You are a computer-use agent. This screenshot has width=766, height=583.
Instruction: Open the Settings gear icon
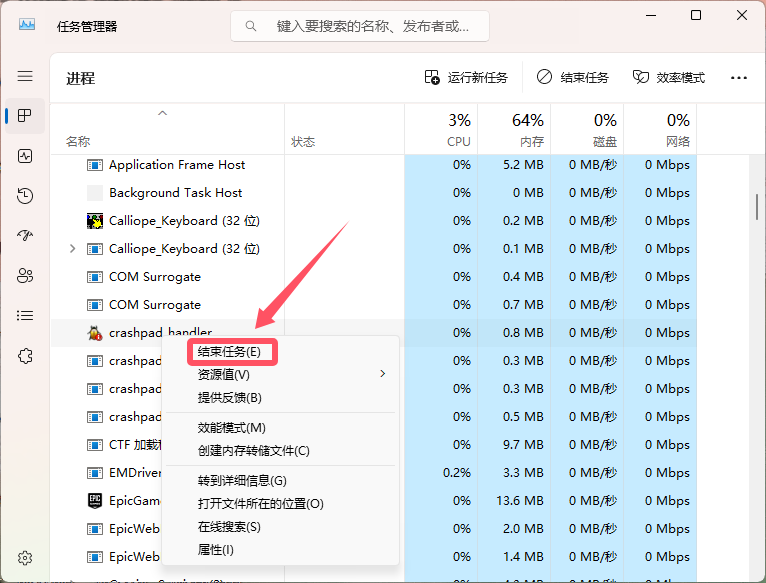point(25,558)
